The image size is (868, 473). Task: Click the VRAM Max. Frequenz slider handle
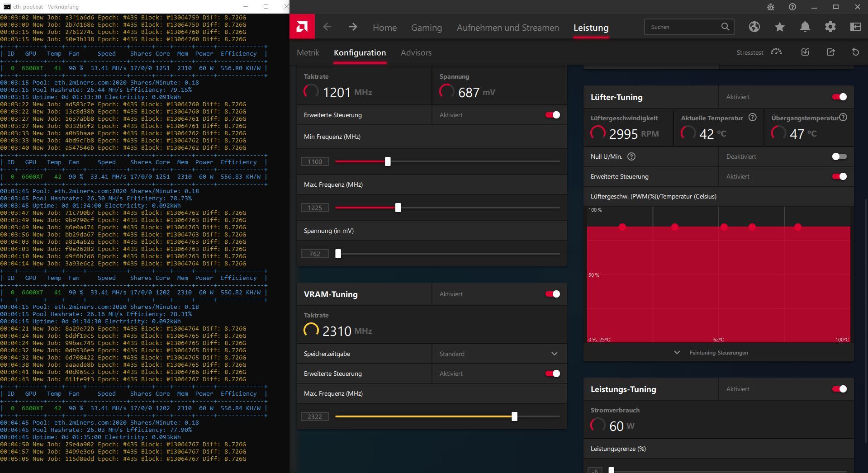coord(514,416)
